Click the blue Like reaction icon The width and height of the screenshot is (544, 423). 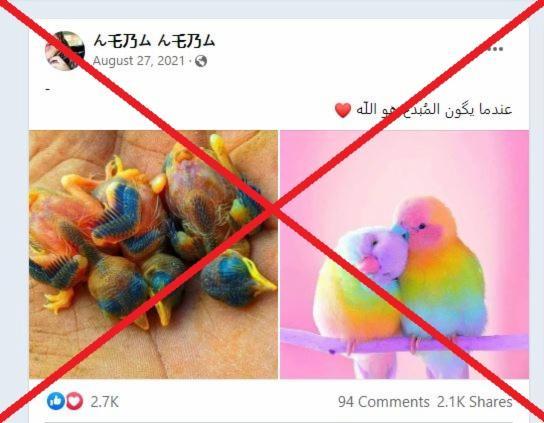56,401
